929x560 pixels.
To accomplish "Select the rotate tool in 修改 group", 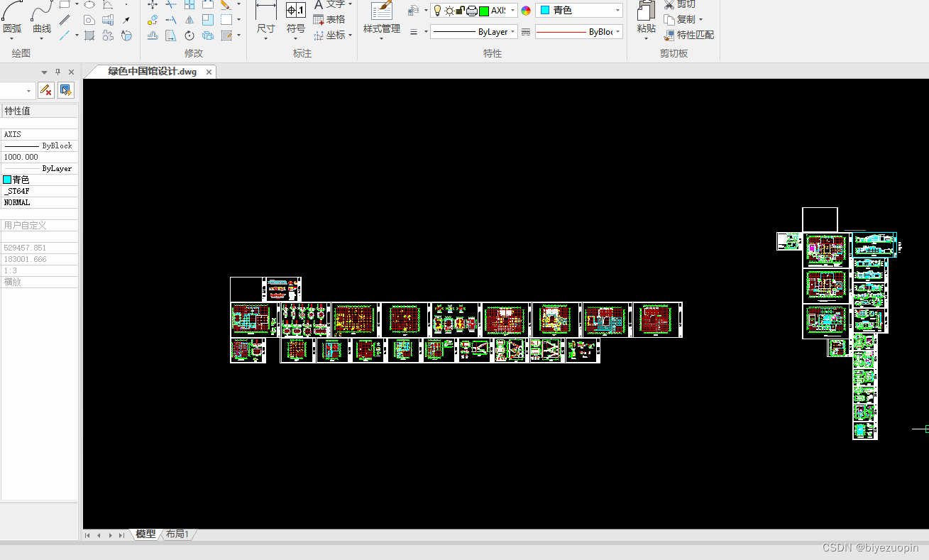I will tap(189, 35).
